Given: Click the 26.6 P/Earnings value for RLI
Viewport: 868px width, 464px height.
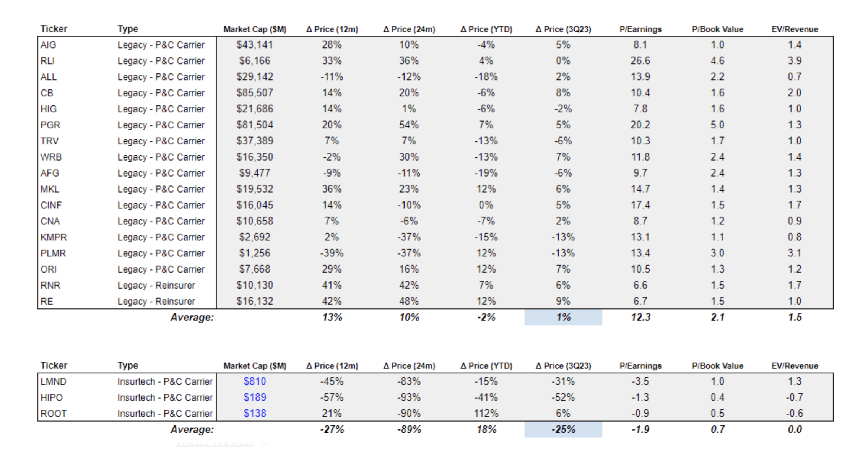Looking at the screenshot, I should (x=640, y=61).
